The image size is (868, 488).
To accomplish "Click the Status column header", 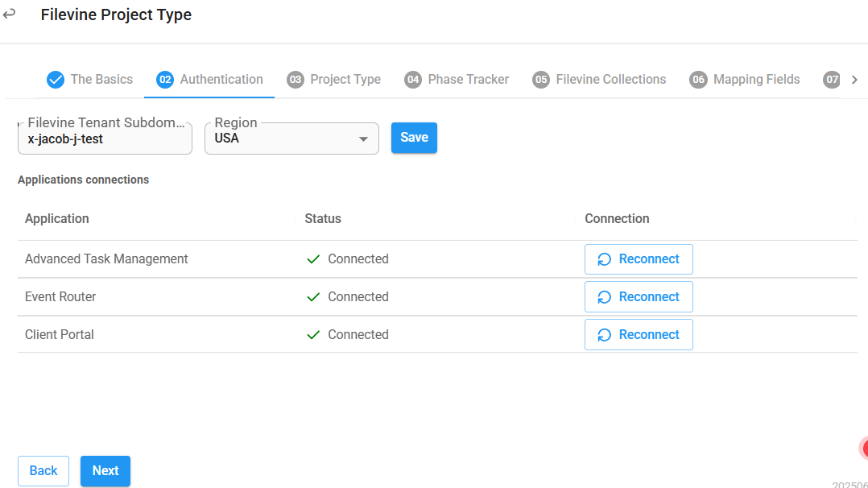I will point(323,219).
